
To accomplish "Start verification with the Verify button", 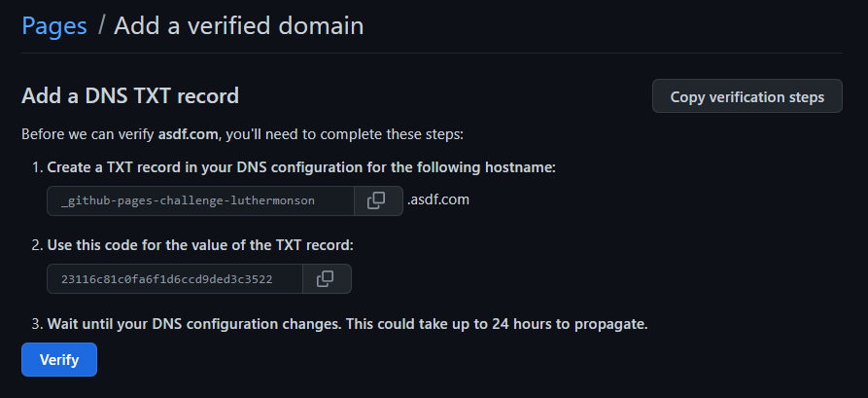I will point(59,360).
